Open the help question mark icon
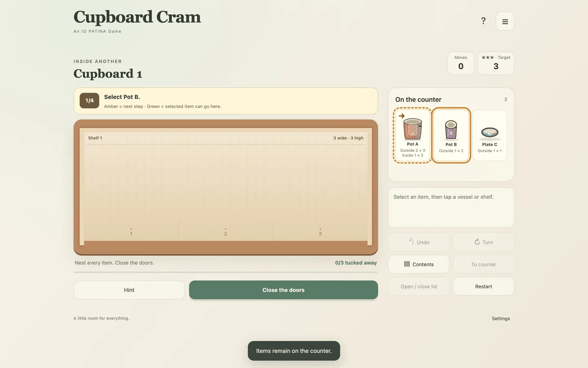This screenshot has width=588, height=368. coord(483,21)
